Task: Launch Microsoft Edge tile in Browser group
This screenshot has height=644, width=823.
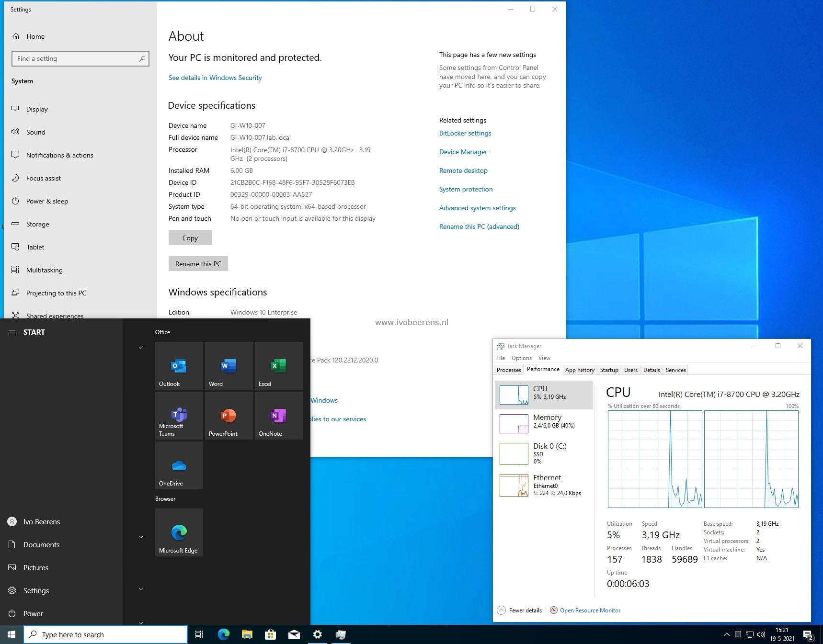Action: (x=179, y=532)
